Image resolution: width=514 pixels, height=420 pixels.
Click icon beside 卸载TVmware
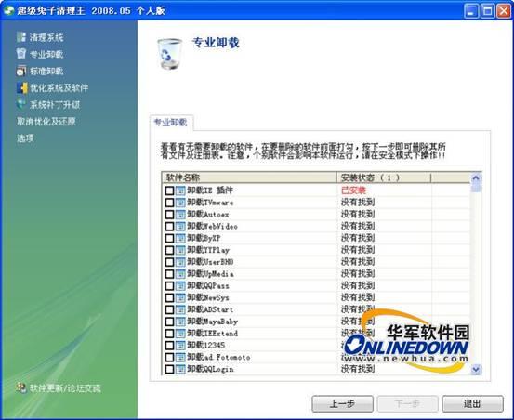pos(180,203)
